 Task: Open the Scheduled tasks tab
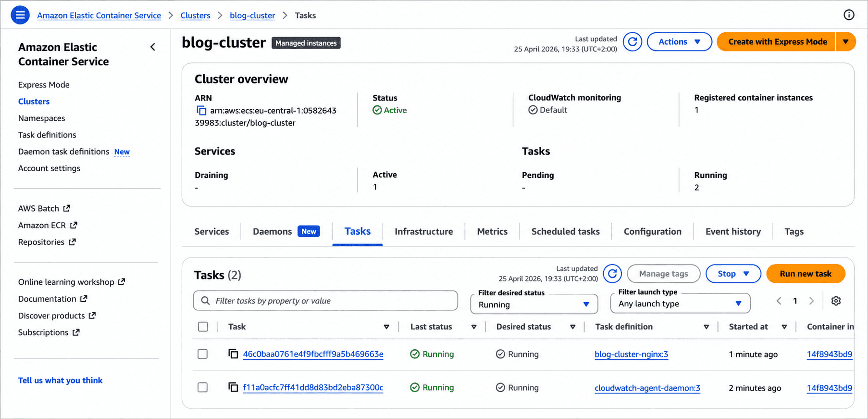coord(566,231)
